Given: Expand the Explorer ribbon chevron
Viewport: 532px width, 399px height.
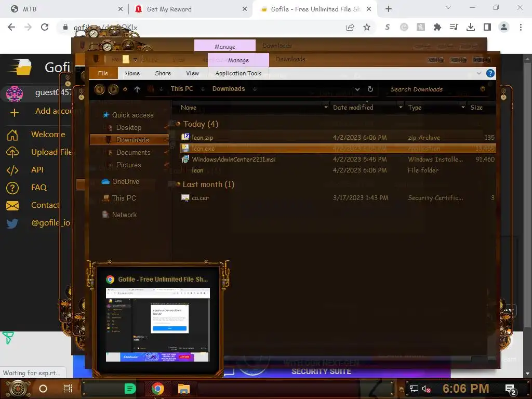Looking at the screenshot, I should click(x=478, y=73).
